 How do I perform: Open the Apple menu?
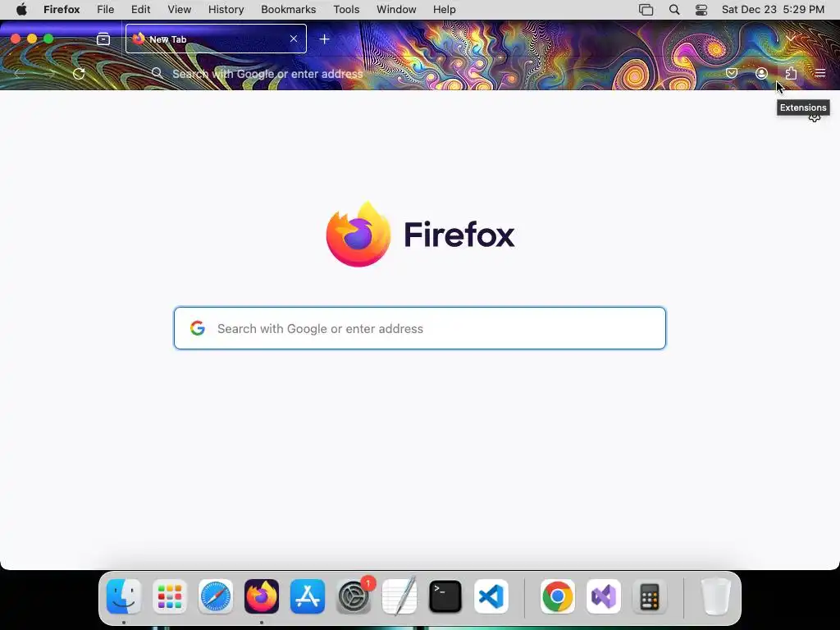[x=21, y=10]
